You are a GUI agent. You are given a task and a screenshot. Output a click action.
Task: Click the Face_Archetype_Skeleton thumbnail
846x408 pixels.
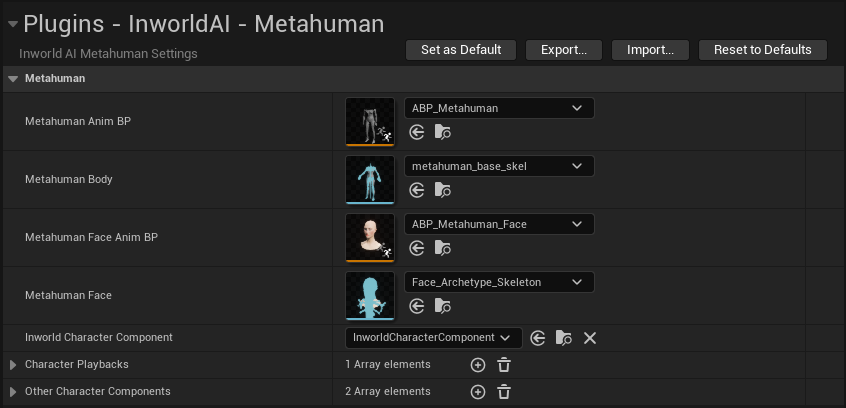pos(370,296)
